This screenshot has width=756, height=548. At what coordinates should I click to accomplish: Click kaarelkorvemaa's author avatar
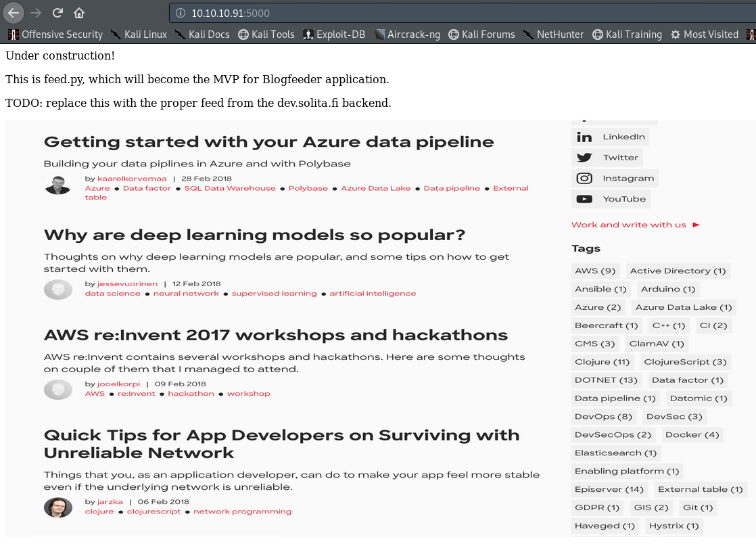[58, 185]
